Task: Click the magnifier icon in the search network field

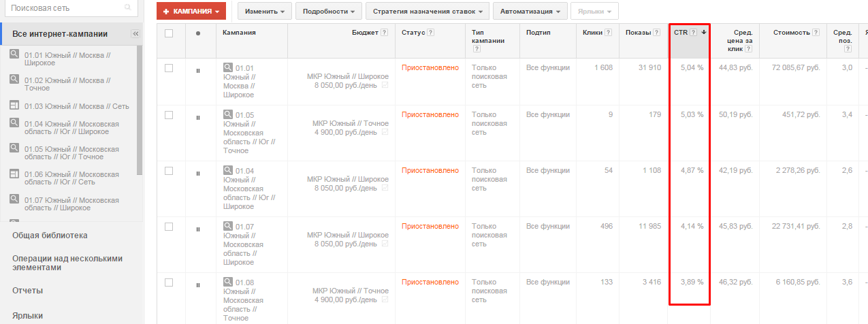Action: click(127, 8)
